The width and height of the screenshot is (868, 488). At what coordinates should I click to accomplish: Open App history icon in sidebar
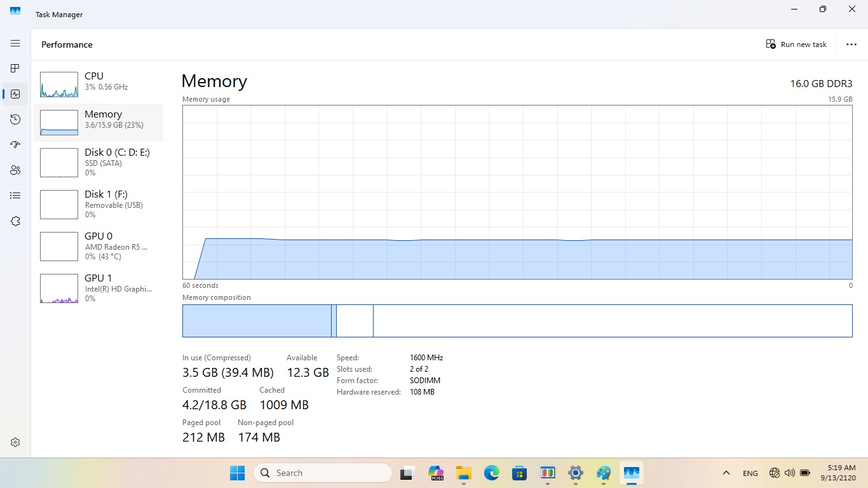[x=15, y=119]
